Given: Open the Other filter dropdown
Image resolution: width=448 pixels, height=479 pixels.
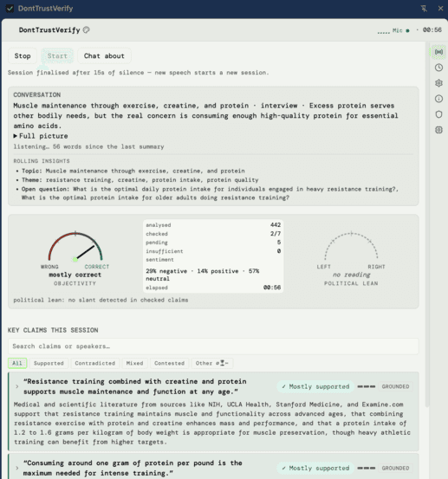Looking at the screenshot, I should (x=211, y=363).
